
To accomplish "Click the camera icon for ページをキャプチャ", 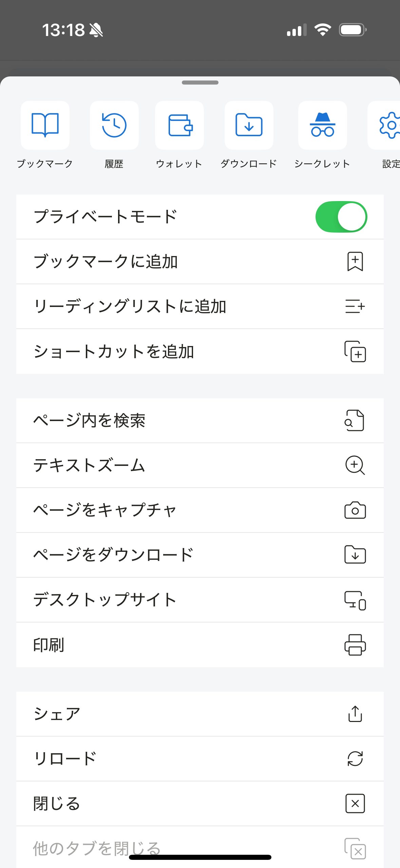I will 355,510.
